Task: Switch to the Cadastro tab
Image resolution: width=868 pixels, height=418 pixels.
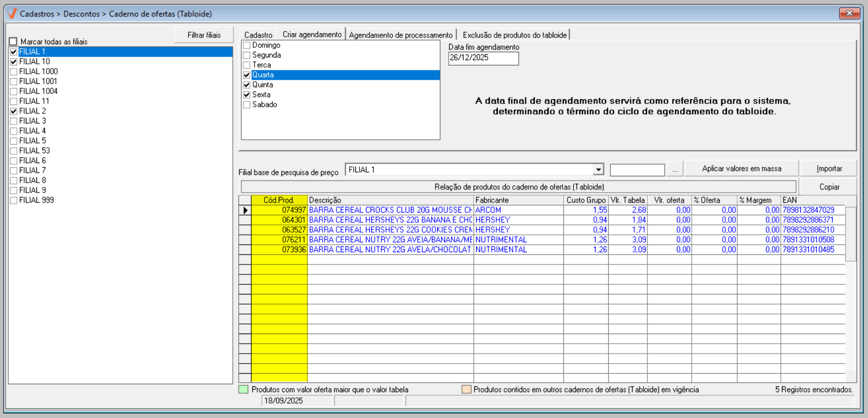Action: pyautogui.click(x=258, y=35)
